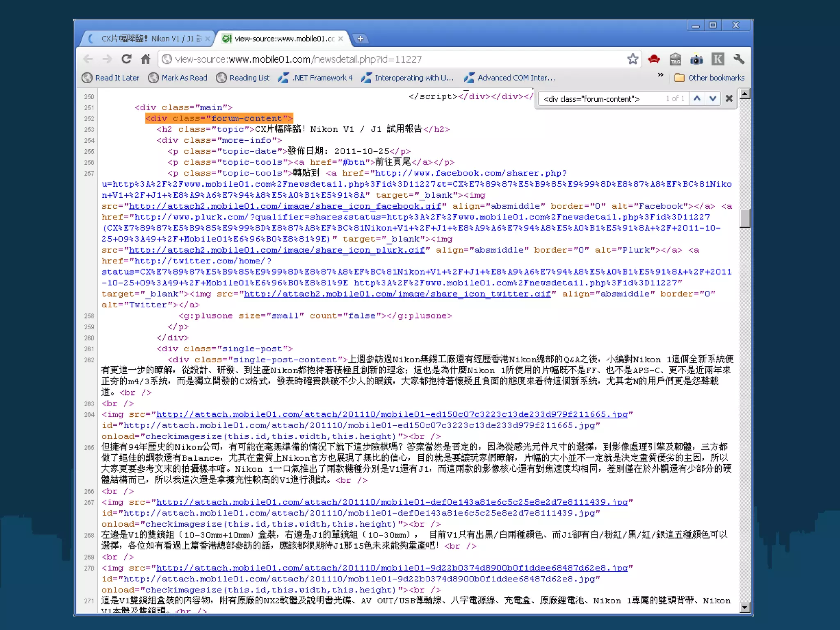Go to the home page via house icon
Screen dimensions: 840x630
pyautogui.click(x=146, y=59)
